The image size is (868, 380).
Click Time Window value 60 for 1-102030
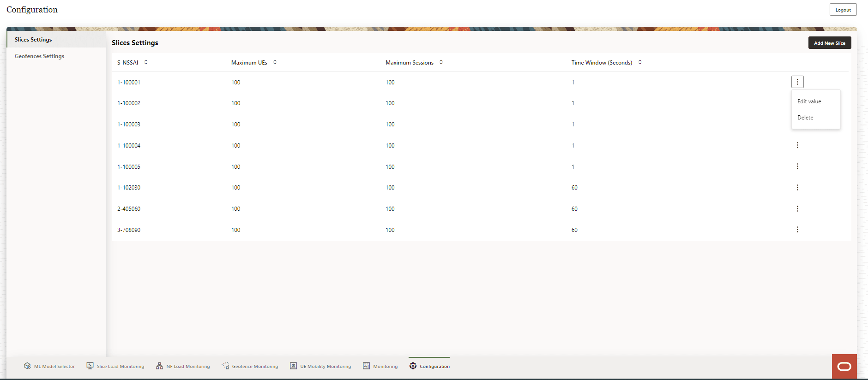[x=574, y=188]
